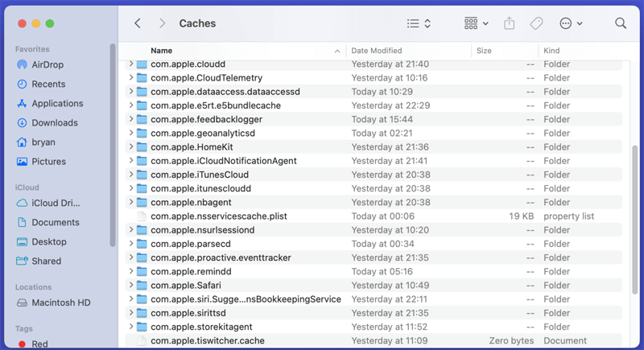Select the com.apple.itunescloudd folder icon
Viewport: 644px width, 350px height.
tap(142, 189)
